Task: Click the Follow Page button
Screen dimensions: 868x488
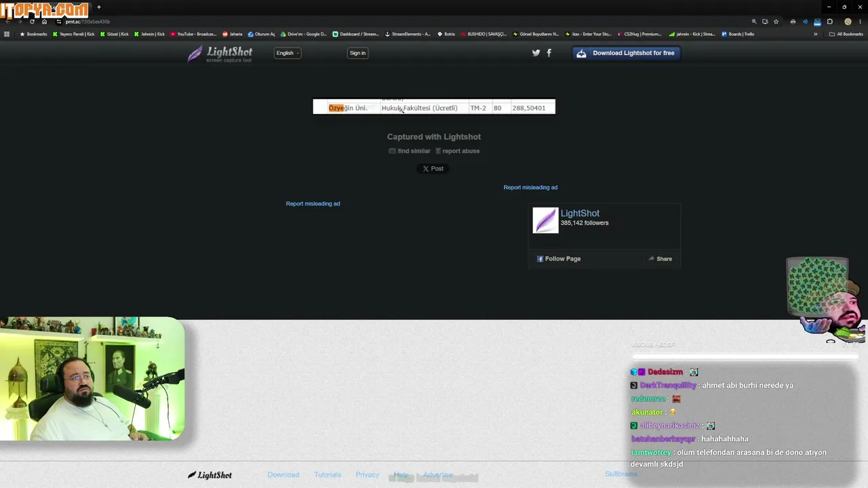Action: click(559, 259)
